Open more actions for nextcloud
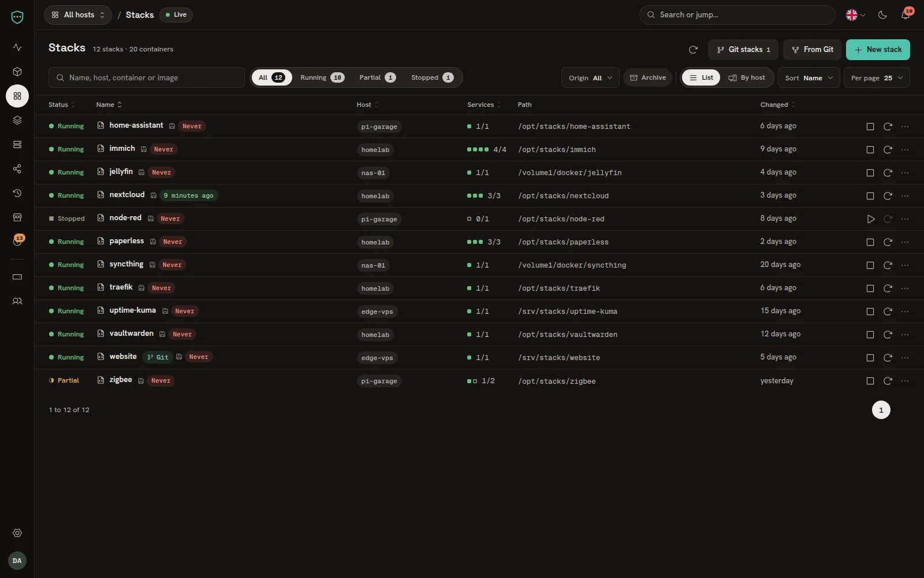 [x=905, y=196]
